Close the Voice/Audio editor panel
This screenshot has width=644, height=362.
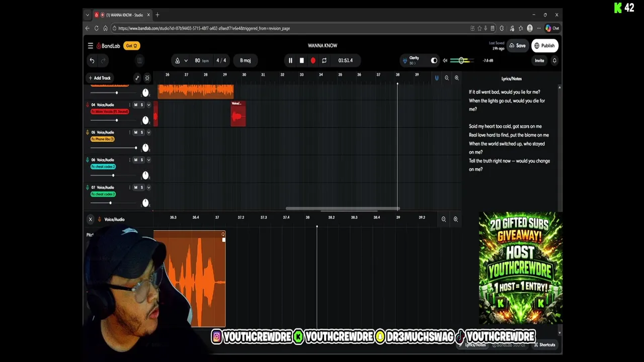click(91, 219)
